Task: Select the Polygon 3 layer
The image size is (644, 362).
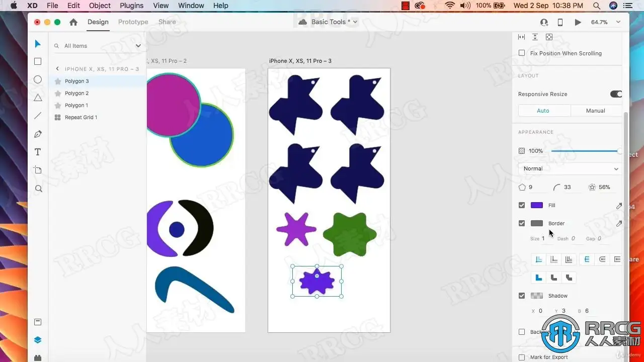Action: [97, 81]
